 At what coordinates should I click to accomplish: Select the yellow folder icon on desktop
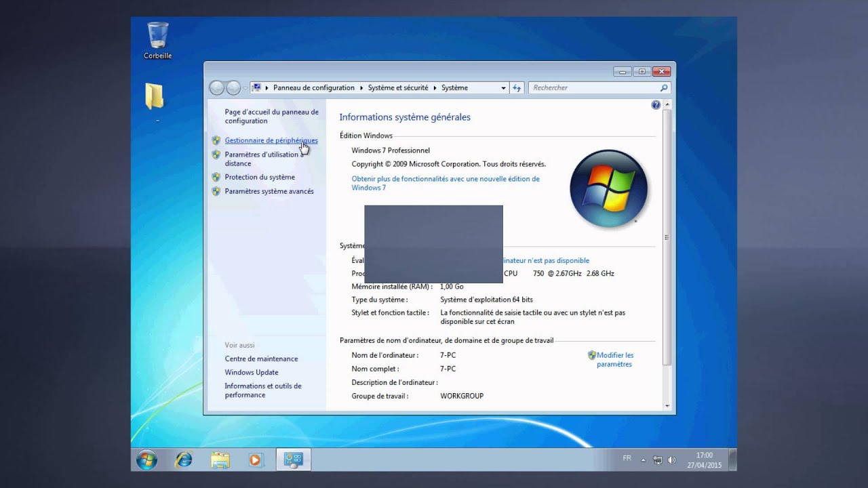(x=155, y=96)
